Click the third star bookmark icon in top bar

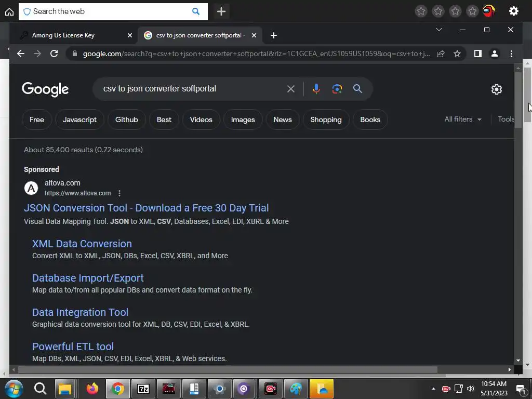pyautogui.click(x=455, y=11)
